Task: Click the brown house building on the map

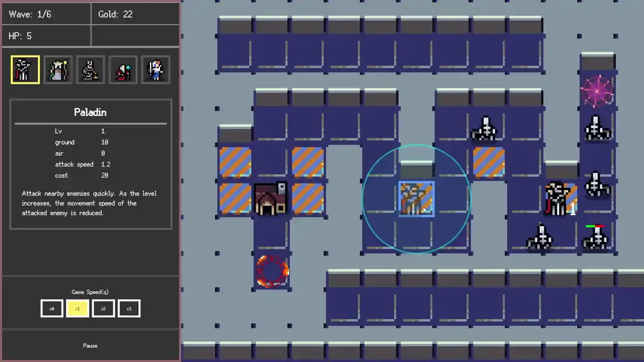Action: tap(271, 199)
